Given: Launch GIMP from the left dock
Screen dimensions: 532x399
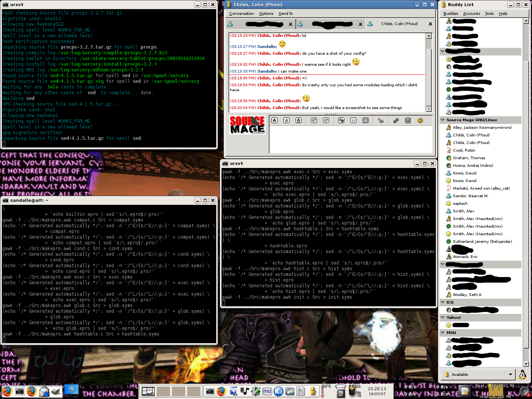Looking at the screenshot, I should [56, 391].
